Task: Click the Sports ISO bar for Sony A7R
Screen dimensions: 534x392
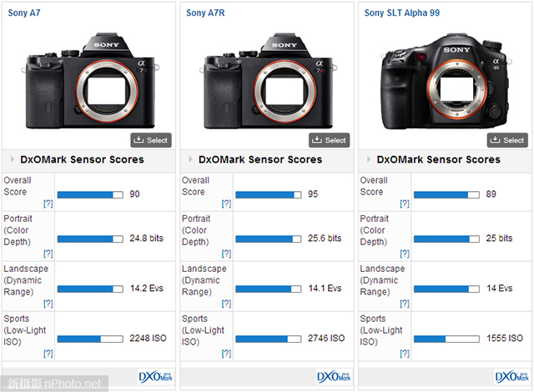Action: [x=269, y=339]
